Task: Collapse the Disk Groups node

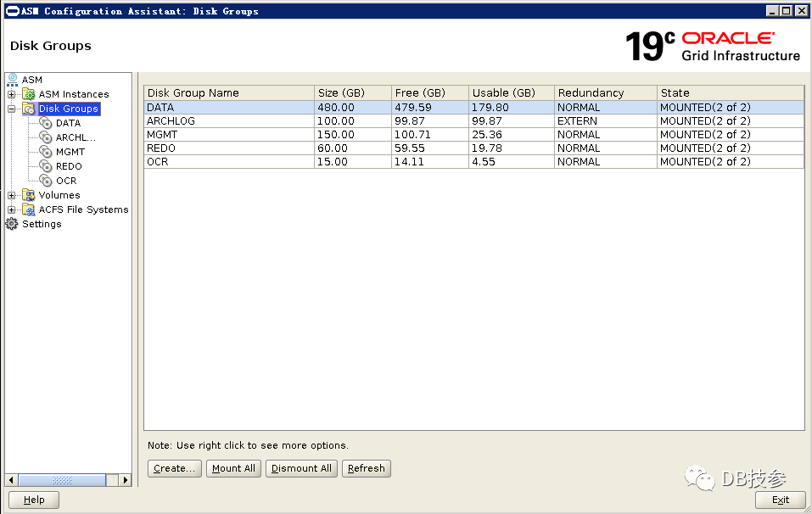Action: [11, 109]
